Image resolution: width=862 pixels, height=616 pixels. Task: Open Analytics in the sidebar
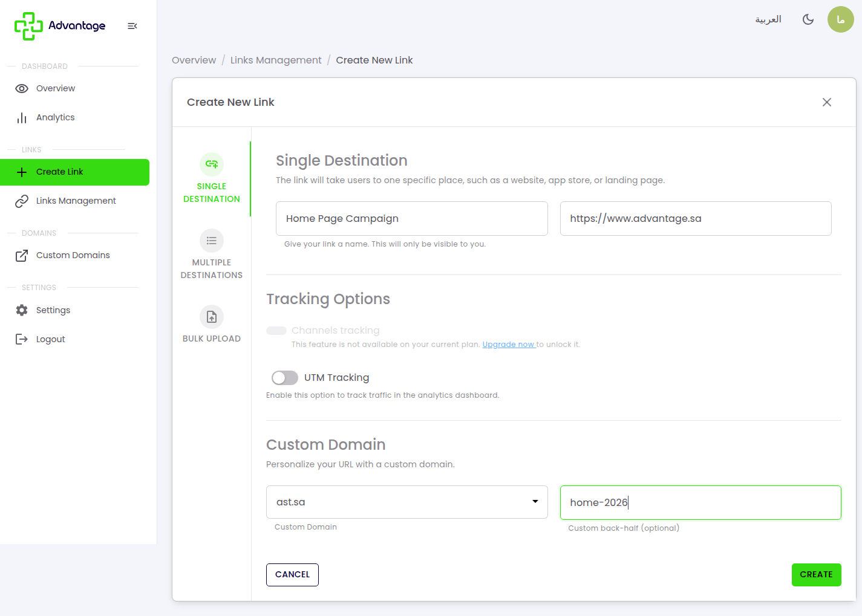tap(74, 117)
